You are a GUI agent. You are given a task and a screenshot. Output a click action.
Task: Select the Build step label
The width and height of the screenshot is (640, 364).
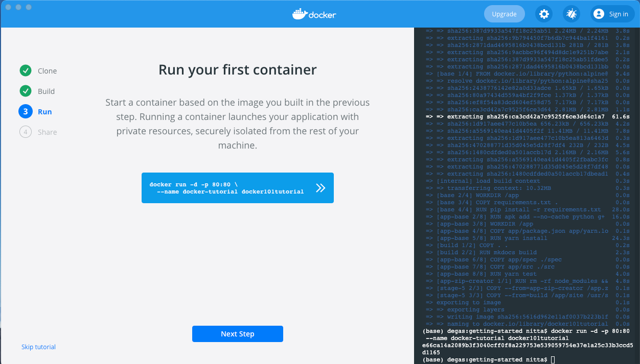point(46,91)
